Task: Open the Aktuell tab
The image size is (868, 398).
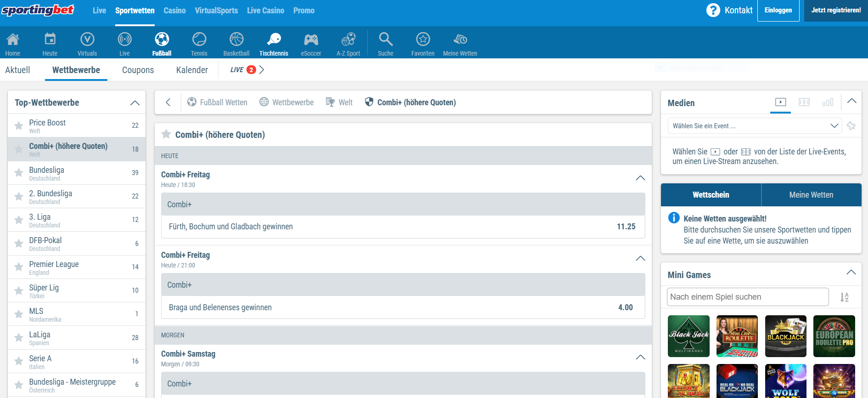Action: coord(17,70)
